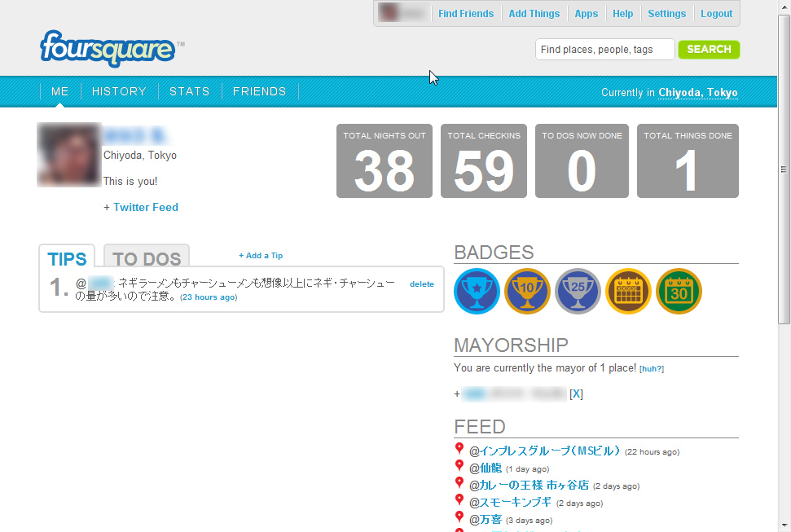Open the gold calendar badge
Viewport: 791px width, 532px height.
click(628, 291)
